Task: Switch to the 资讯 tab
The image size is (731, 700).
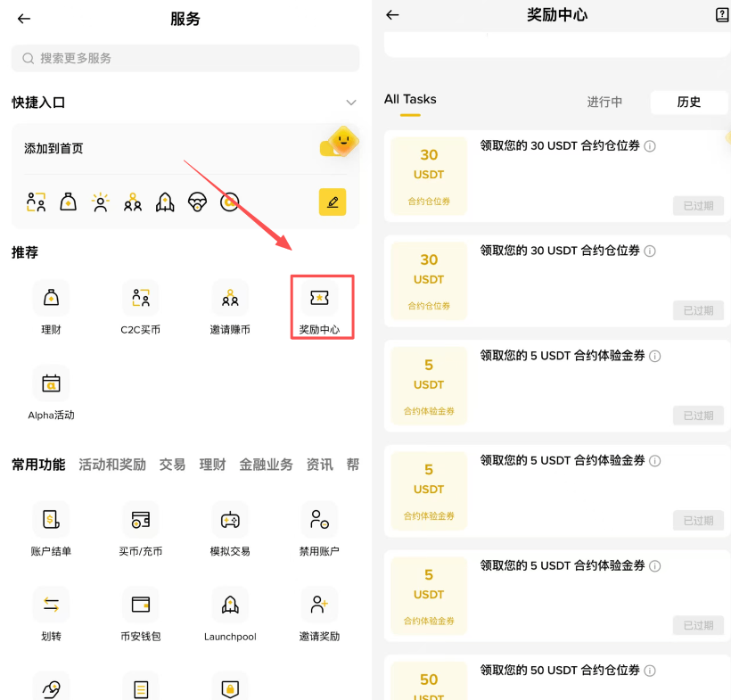Action: coord(320,465)
